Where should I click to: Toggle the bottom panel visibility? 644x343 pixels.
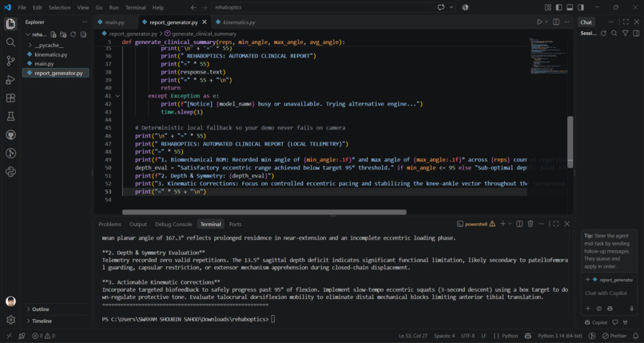coord(570,7)
